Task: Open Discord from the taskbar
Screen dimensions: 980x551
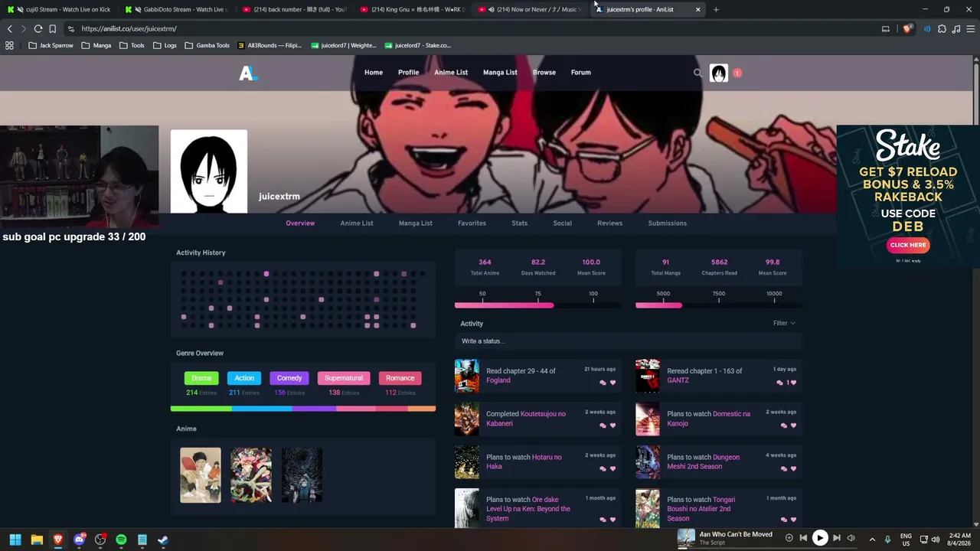Action: point(79,540)
